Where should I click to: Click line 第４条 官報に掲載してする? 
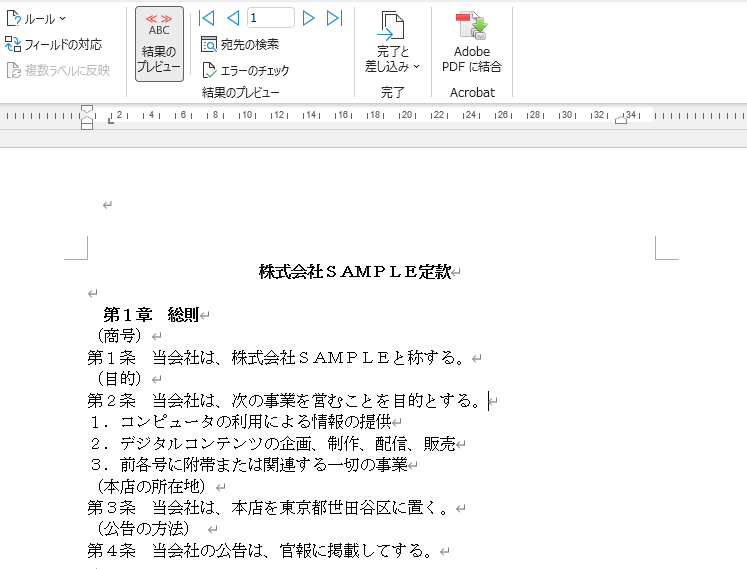click(x=261, y=551)
